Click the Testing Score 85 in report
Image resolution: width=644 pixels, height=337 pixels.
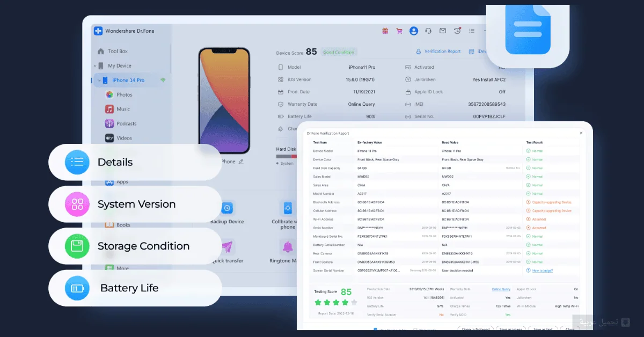[x=346, y=292]
